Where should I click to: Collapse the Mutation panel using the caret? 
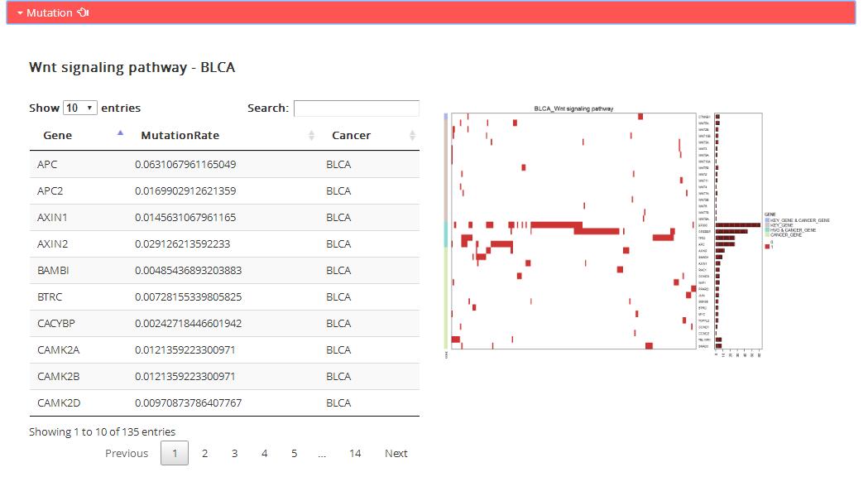pos(20,13)
